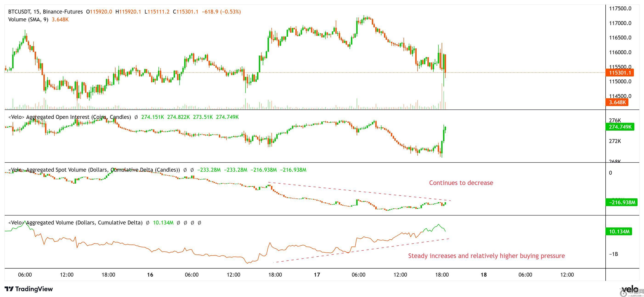Screen dimensions: 644x297
Task: Click the Ø symbol beside Open Interest title
Action: pyautogui.click(x=136, y=117)
